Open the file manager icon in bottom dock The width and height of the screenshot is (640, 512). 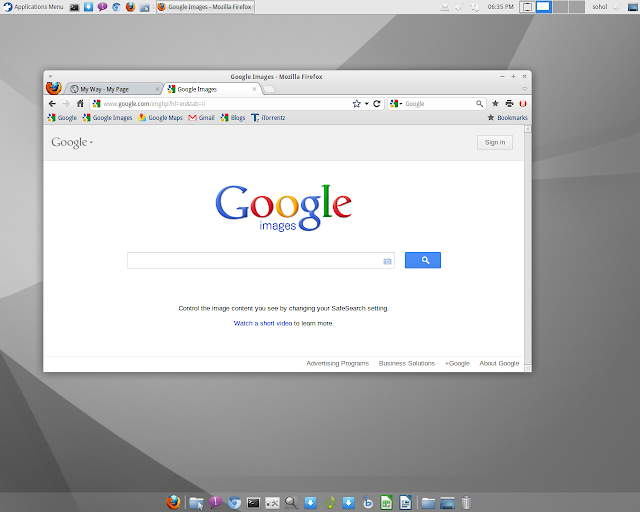point(196,503)
